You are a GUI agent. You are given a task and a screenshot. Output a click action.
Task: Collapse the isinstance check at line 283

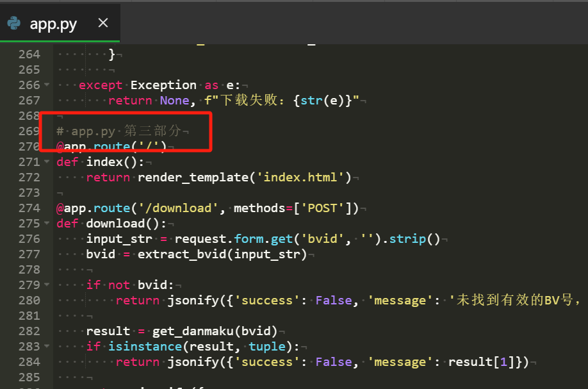tap(47, 347)
